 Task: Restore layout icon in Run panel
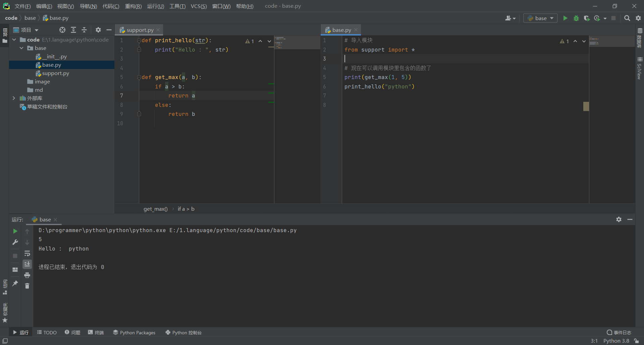tap(15, 269)
